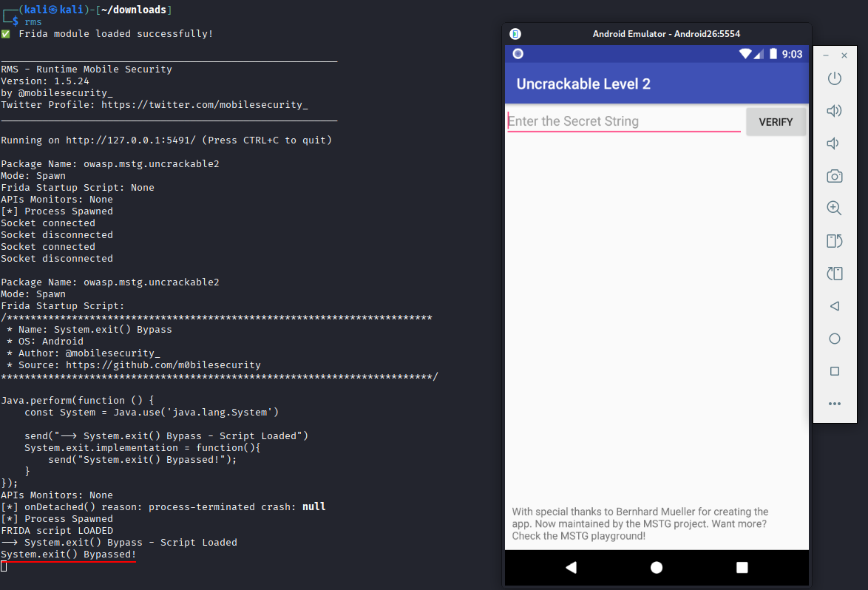The image size is (868, 590).
Task: Tap Android navigation bar back button
Action: (571, 568)
